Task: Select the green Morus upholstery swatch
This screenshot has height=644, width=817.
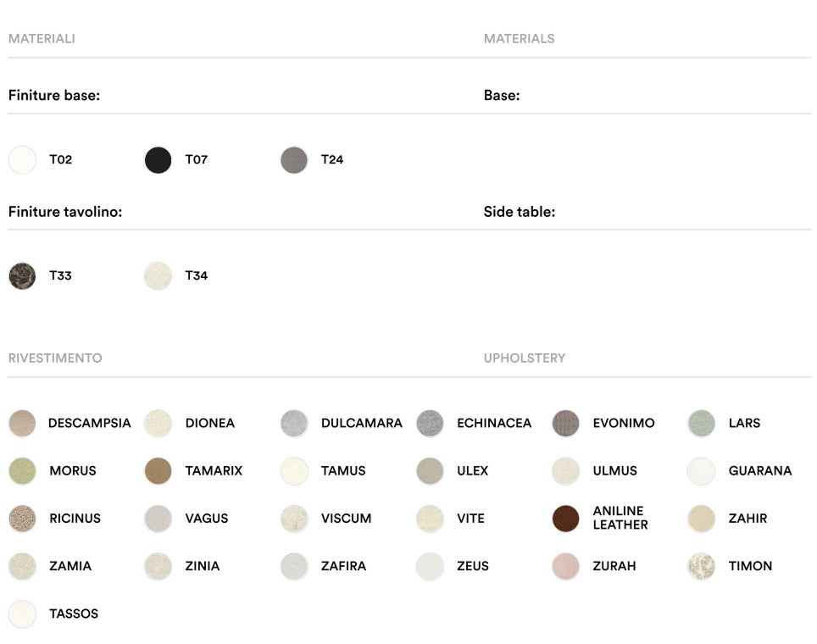Action: [x=23, y=471]
